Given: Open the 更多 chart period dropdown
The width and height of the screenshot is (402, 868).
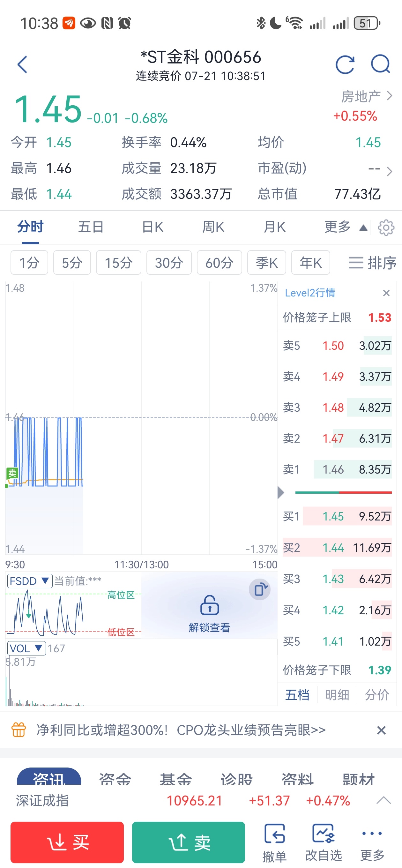Looking at the screenshot, I should pyautogui.click(x=346, y=227).
